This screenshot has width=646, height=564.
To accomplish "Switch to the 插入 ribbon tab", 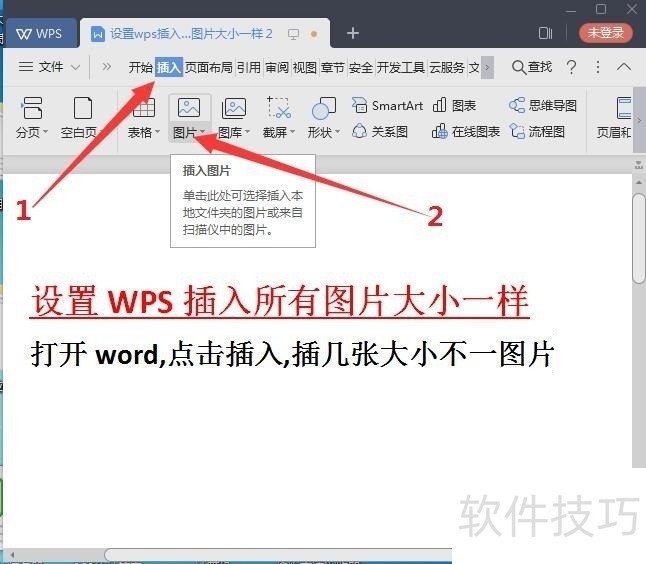I will [x=169, y=67].
